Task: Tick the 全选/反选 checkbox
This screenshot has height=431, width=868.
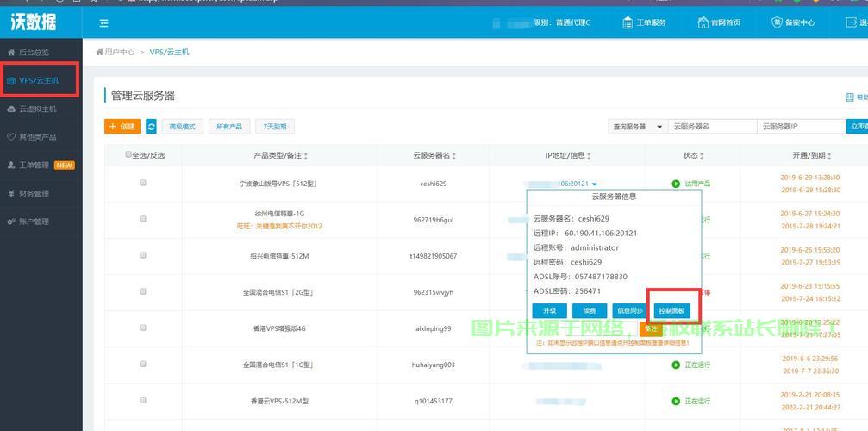Action: 128,155
